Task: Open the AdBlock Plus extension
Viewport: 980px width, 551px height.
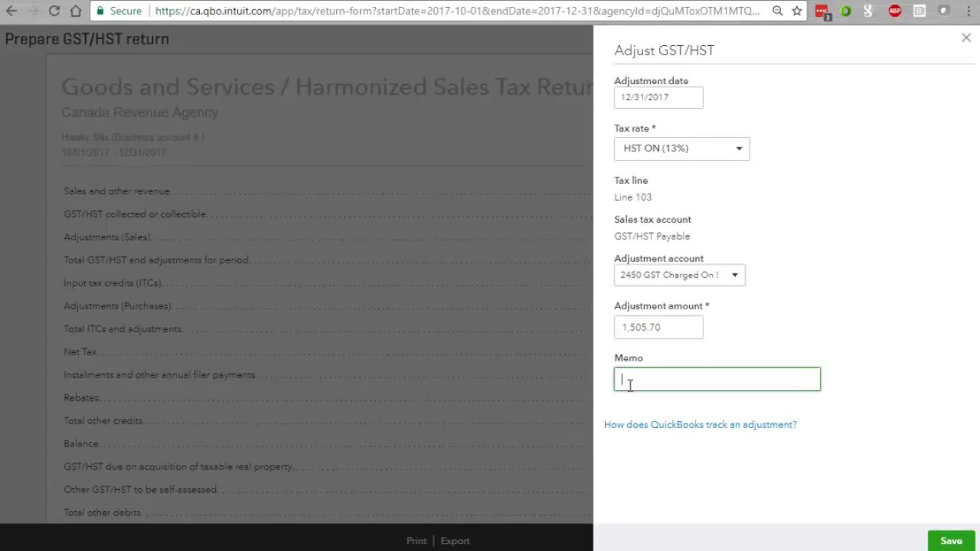Action: click(x=894, y=11)
